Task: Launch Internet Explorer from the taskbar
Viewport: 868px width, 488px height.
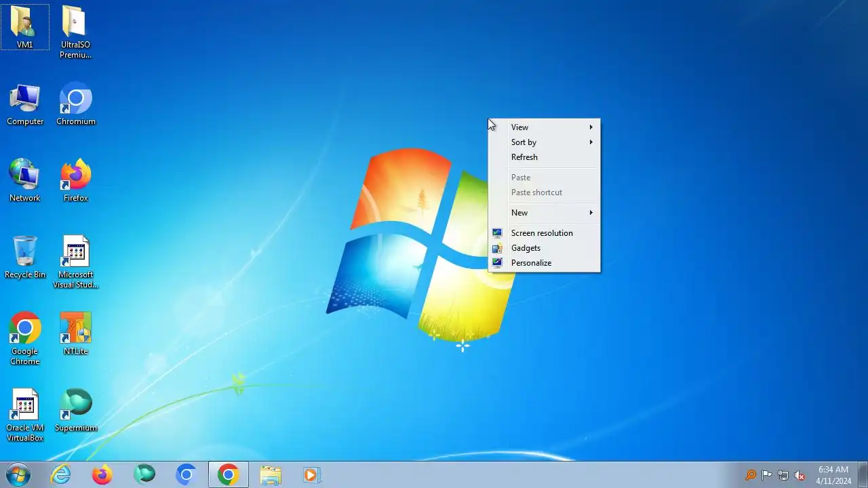Action: [61, 474]
